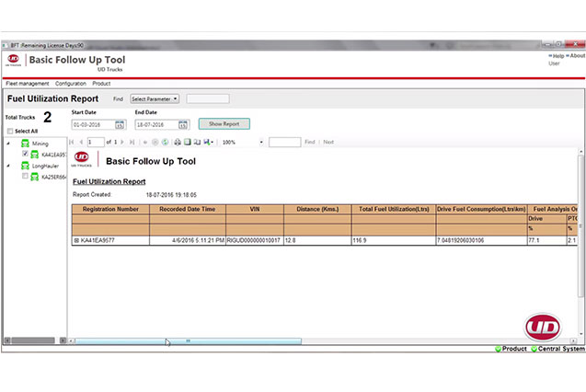Image resolution: width=586 pixels, height=392 pixels.
Task: Jump to last report page
Action: click(132, 142)
